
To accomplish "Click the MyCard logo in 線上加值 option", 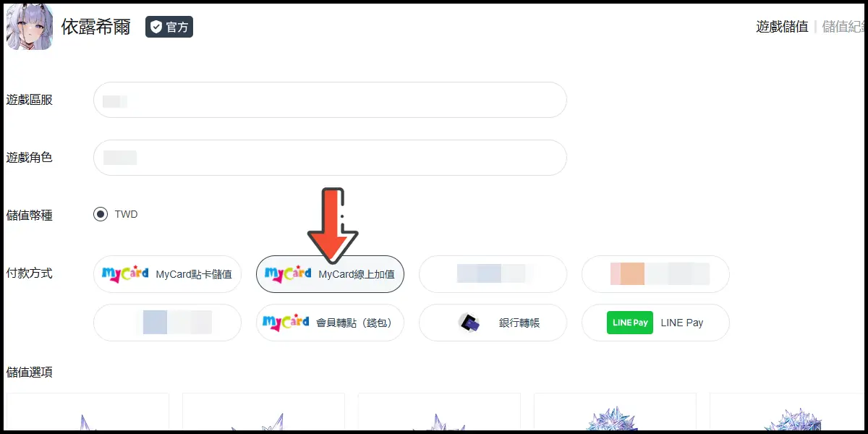I will [x=288, y=274].
